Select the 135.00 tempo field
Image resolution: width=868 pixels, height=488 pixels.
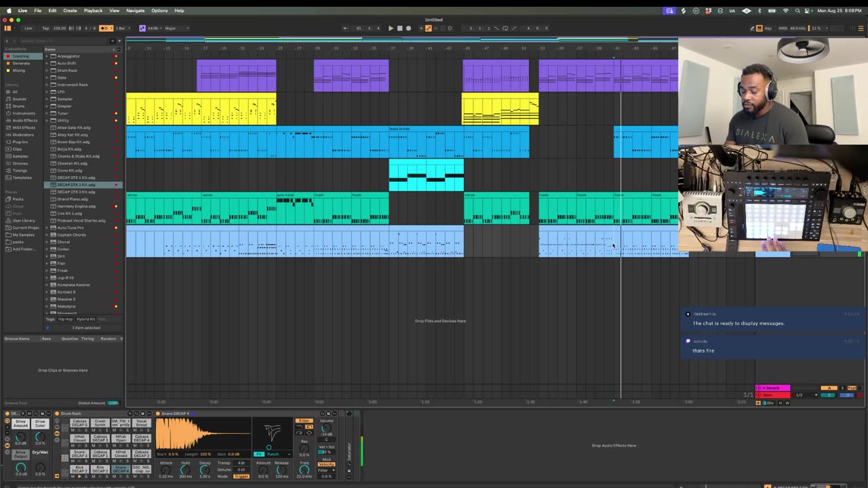[60, 28]
